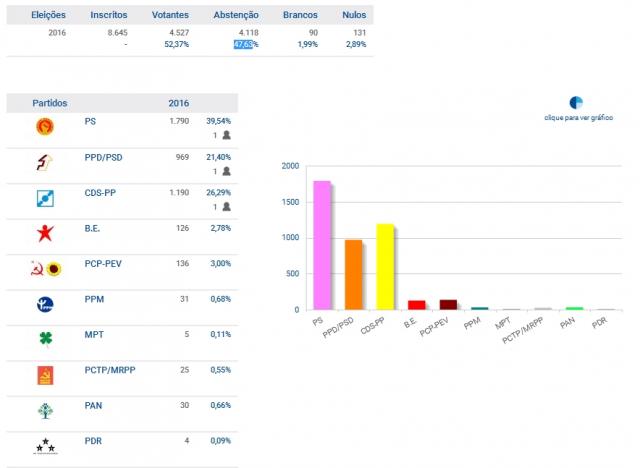Click the highlighted 47,63% abstention value
640x468 pixels.
(x=245, y=45)
